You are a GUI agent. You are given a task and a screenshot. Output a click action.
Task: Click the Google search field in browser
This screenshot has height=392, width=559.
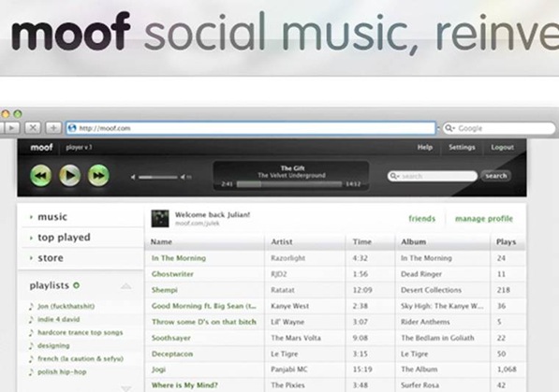point(499,128)
